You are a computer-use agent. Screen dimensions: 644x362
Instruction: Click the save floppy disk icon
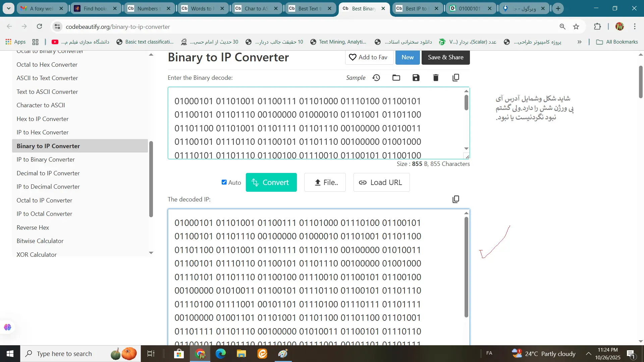[x=416, y=78]
